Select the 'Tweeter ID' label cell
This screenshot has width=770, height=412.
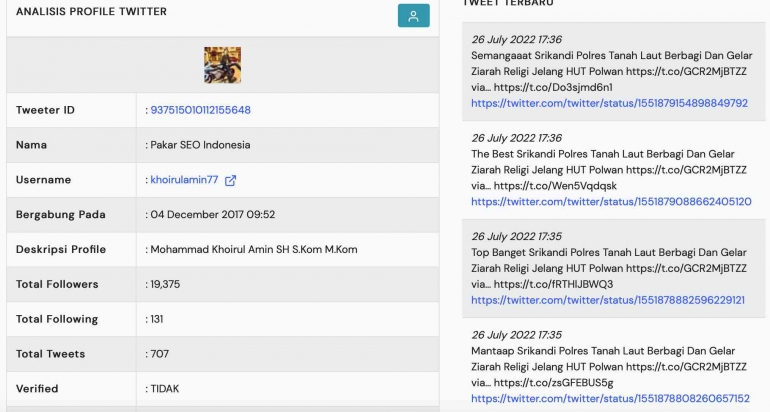click(72, 110)
